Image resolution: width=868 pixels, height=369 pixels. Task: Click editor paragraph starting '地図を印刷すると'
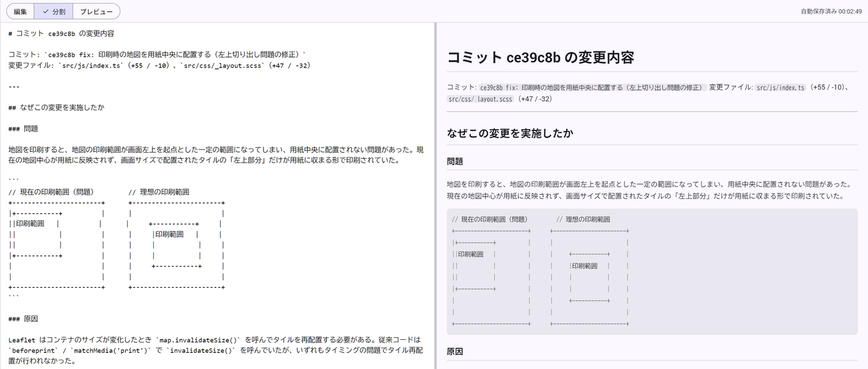(216, 155)
